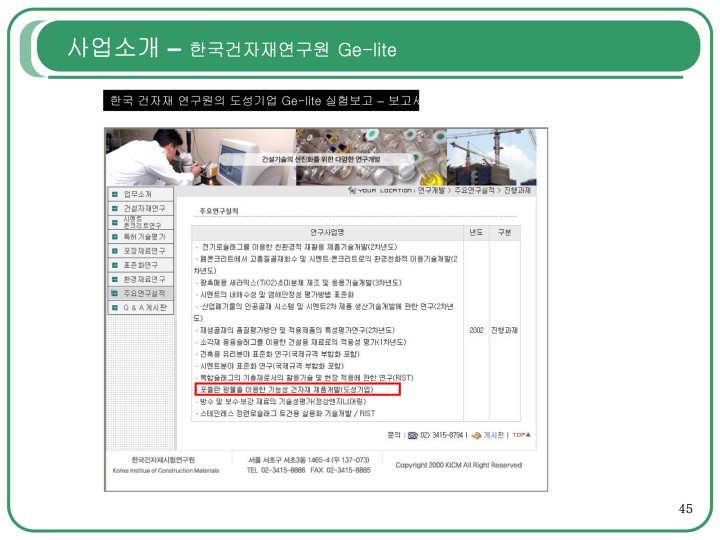Select 표준화연구 in the left menu
Screen dimensions: 720x540
[x=141, y=265]
